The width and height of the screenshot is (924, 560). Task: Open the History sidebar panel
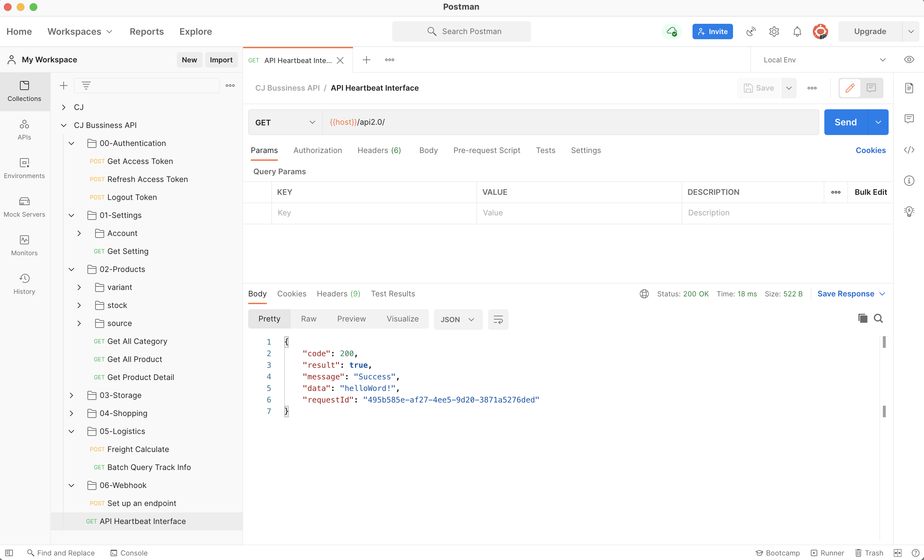click(x=24, y=284)
